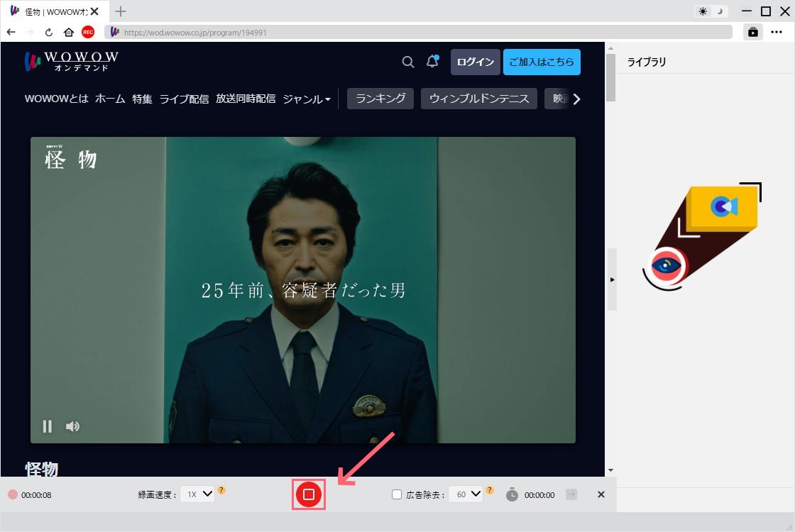Open the library box icon in toolbar
The height and width of the screenshot is (532, 795).
tap(753, 32)
